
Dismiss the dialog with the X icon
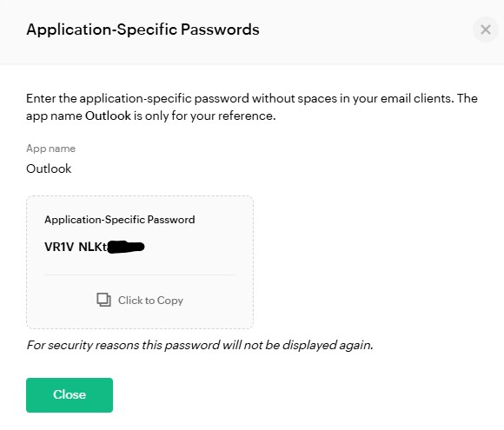pos(486,30)
